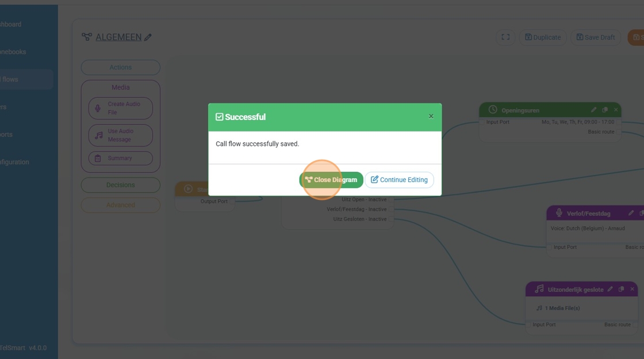Image resolution: width=644 pixels, height=359 pixels.
Task: Select the Use Audio Message block
Action: tap(120, 136)
